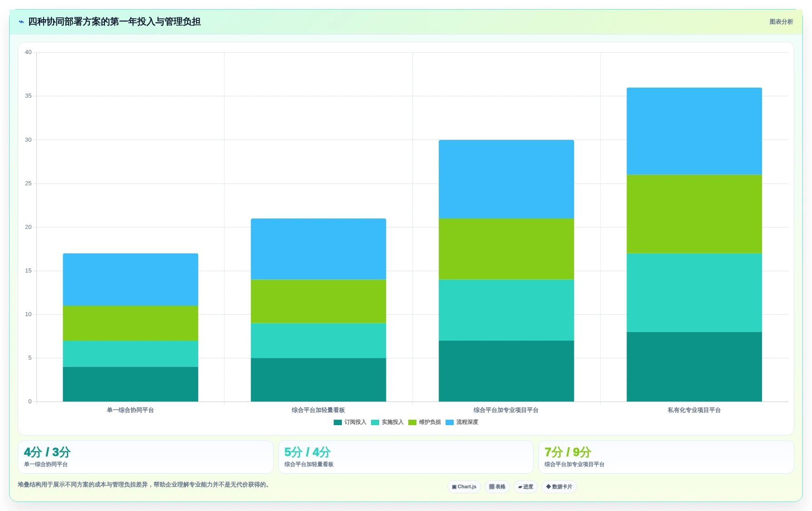This screenshot has width=812, height=511.
Task: Click the 单一综合协同平台 x-axis label
Action: pos(130,410)
